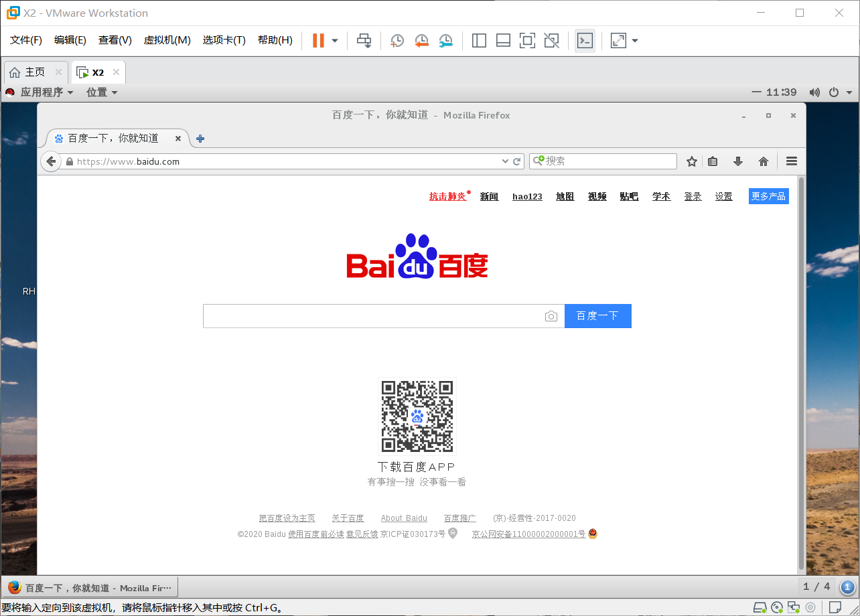Expand the stretch display options arrow
This screenshot has width=860, height=616.
coord(635,41)
